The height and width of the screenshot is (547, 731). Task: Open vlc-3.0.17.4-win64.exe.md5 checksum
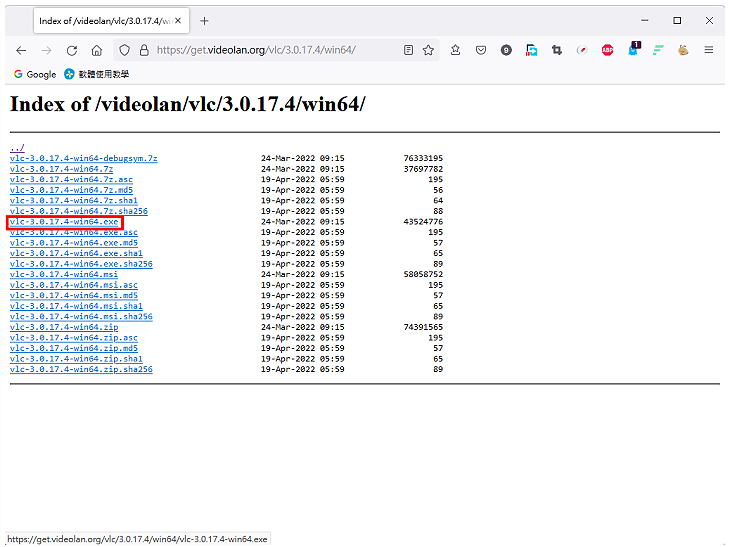[74, 243]
